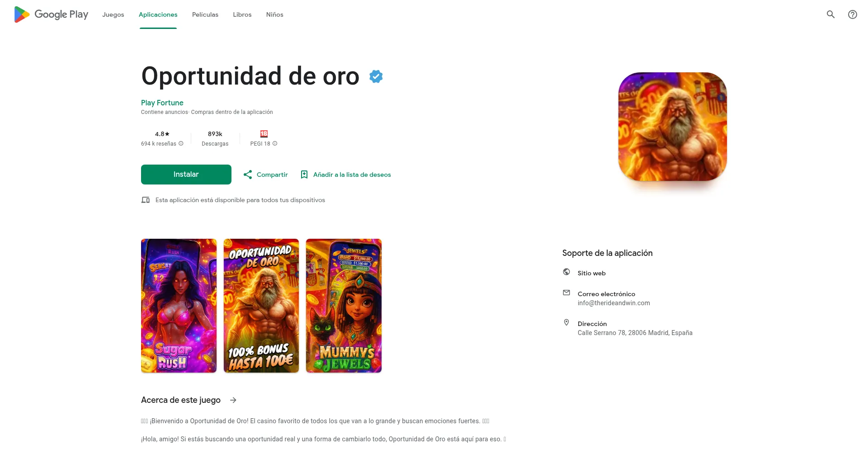The width and height of the screenshot is (868, 449).
Task: Open search with the magnifier icon
Action: click(x=830, y=14)
